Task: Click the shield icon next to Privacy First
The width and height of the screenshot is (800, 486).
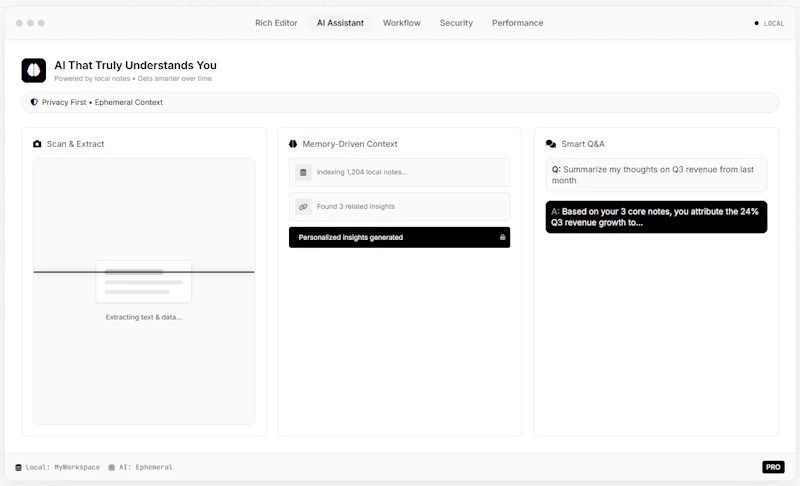Action: (x=34, y=102)
